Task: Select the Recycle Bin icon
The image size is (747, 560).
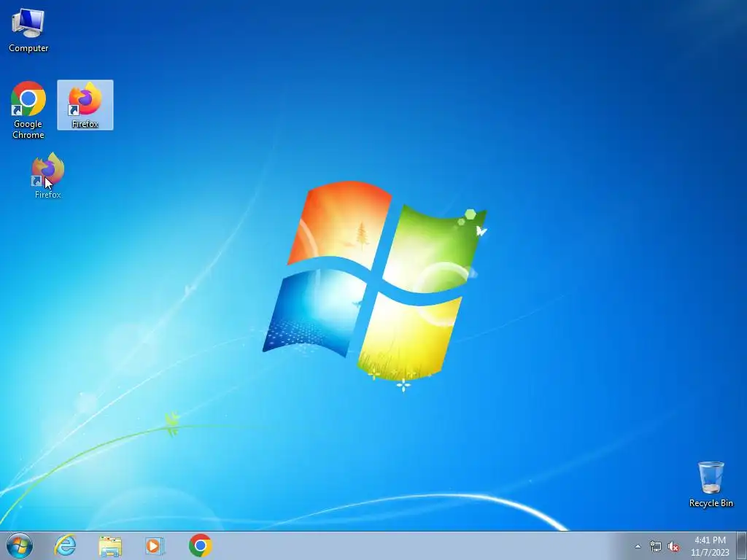Action: point(711,484)
